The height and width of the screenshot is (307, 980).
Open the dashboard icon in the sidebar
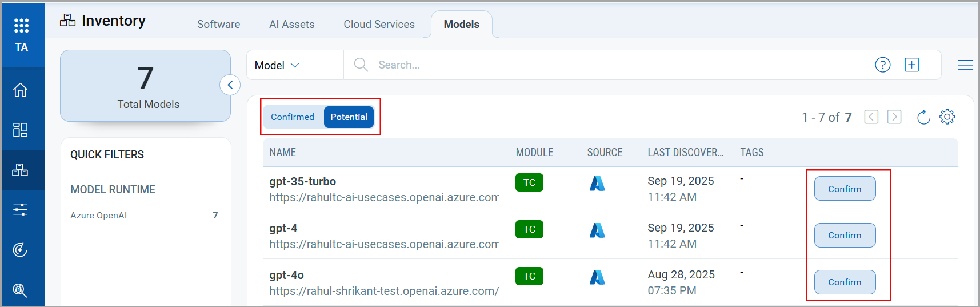coord(21,130)
